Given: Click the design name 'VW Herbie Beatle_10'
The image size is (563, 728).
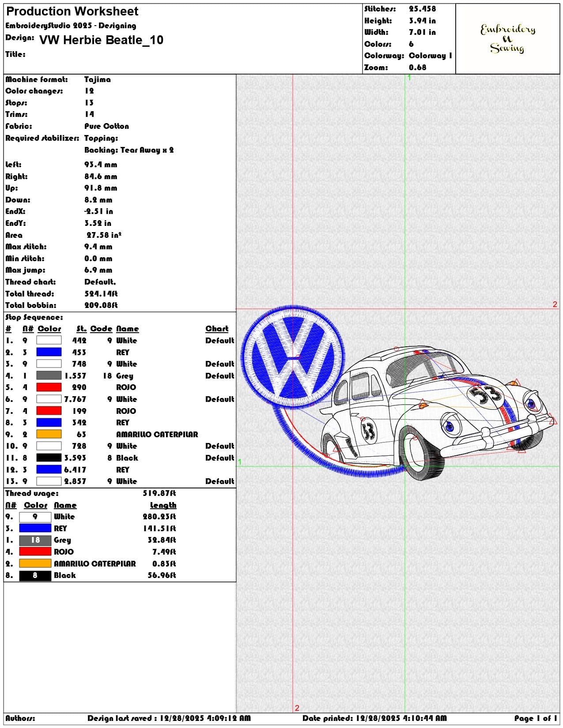Looking at the screenshot, I should pos(101,40).
